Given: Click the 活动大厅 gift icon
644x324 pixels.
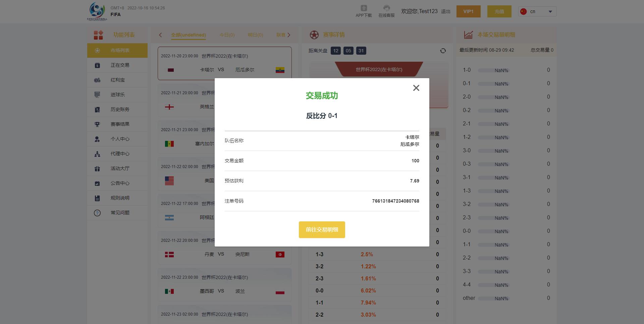Looking at the screenshot, I should (97, 168).
